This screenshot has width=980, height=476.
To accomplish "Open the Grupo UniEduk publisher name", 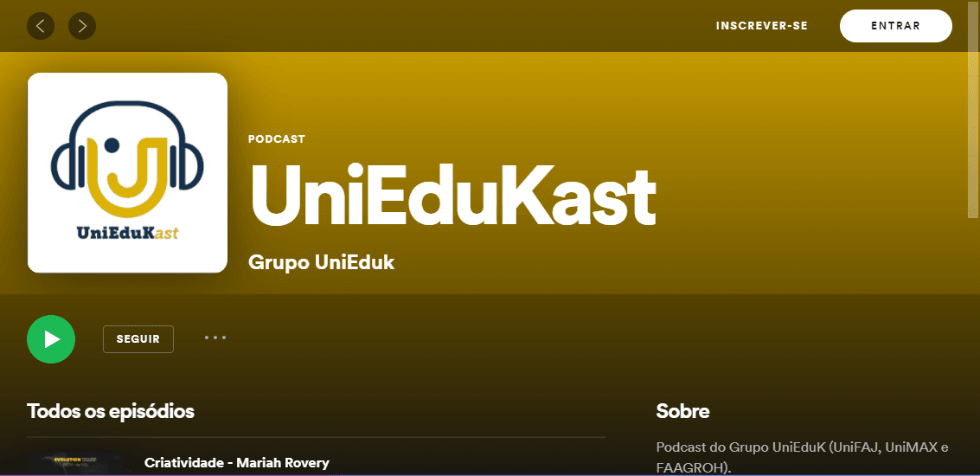I will click(321, 262).
